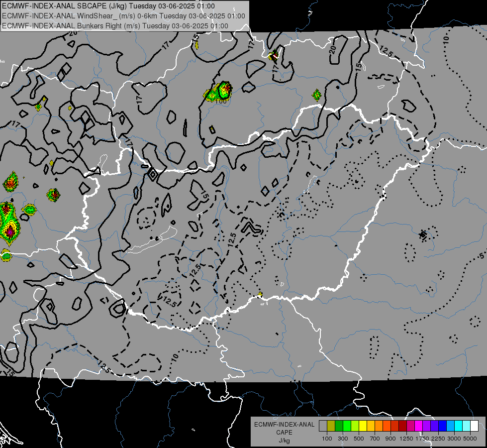Select the dark green legend swatch

[339, 426]
